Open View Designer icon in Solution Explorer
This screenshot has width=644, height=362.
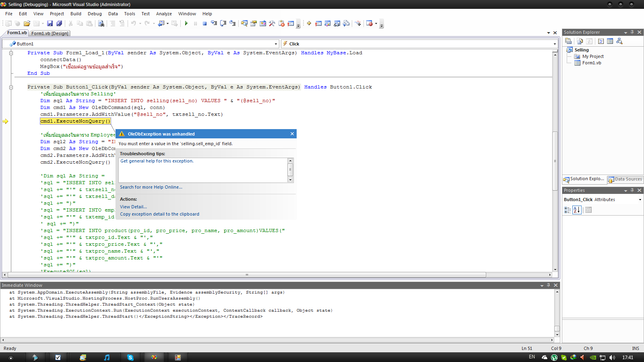pos(610,41)
